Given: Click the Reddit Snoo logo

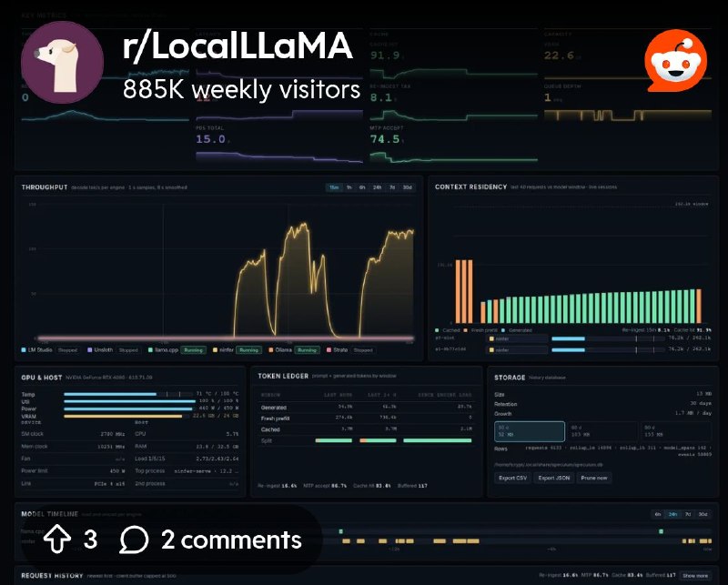Looking at the screenshot, I should [x=675, y=60].
